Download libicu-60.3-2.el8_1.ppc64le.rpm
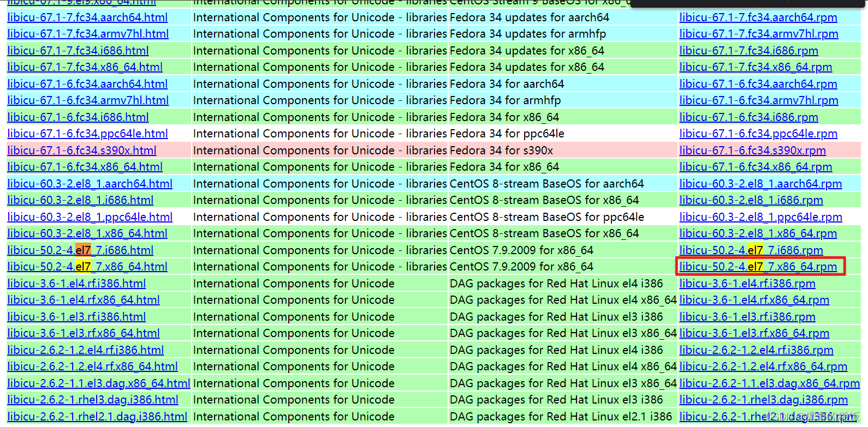Screen dimensions: 868x427 tap(760, 217)
